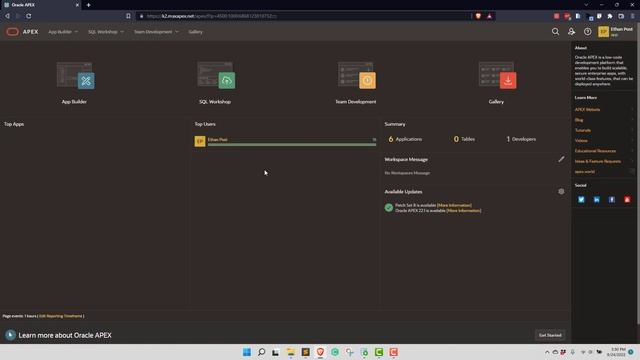This screenshot has width=640, height=360.
Task: Open the App Builder tile icon
Action: [76, 76]
